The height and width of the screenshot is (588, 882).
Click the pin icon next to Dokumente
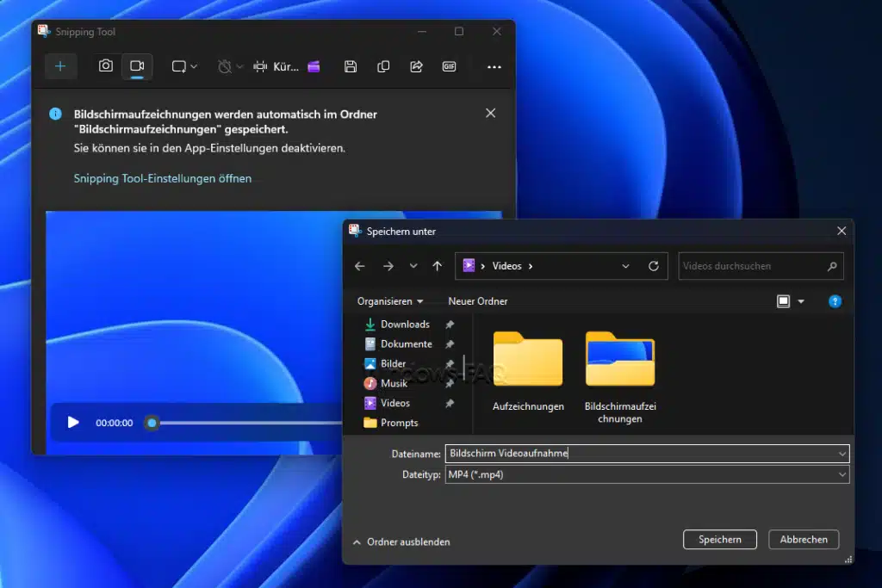450,344
